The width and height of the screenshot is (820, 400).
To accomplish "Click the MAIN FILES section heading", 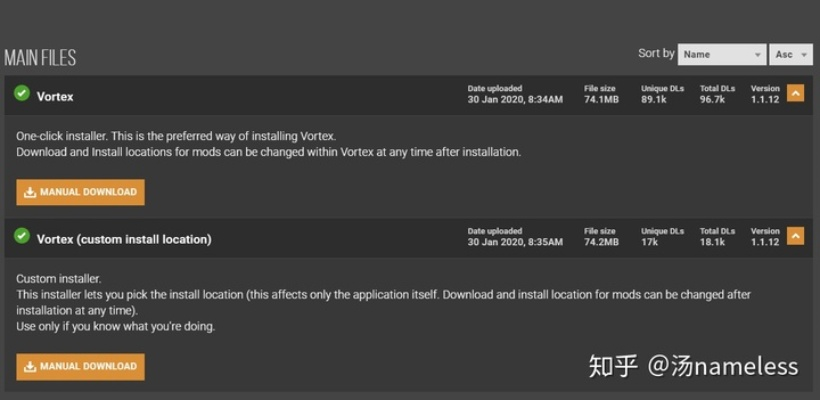I will 40,58.
